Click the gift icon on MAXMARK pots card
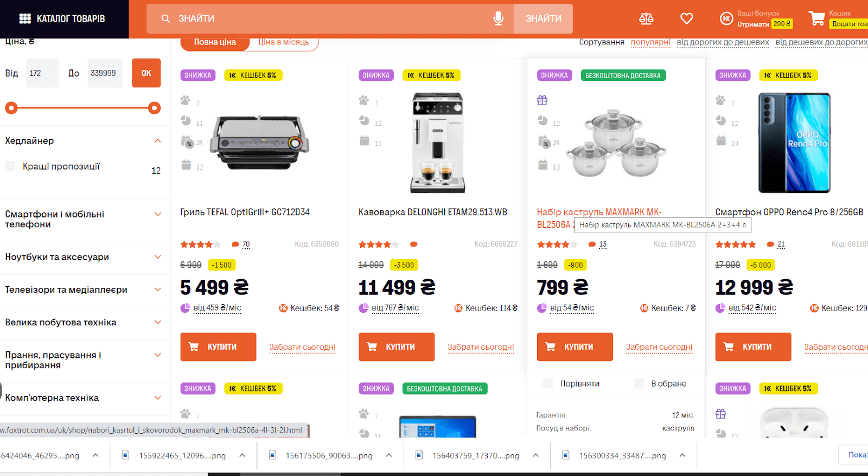The width and height of the screenshot is (868, 476). click(542, 100)
